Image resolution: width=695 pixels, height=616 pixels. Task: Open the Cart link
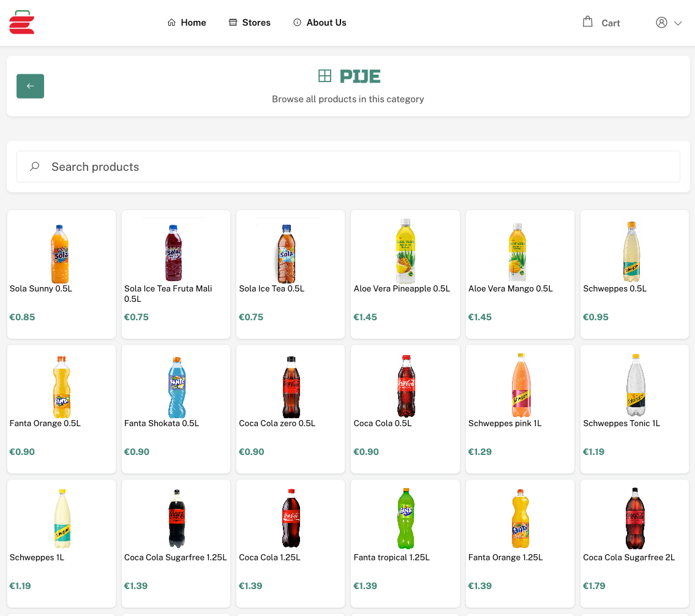(610, 23)
